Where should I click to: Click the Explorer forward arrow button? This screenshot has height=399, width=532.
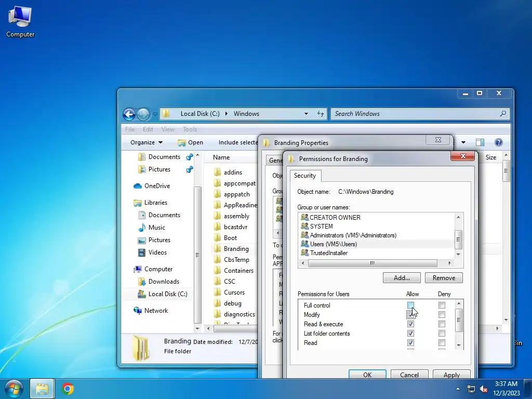click(x=143, y=114)
